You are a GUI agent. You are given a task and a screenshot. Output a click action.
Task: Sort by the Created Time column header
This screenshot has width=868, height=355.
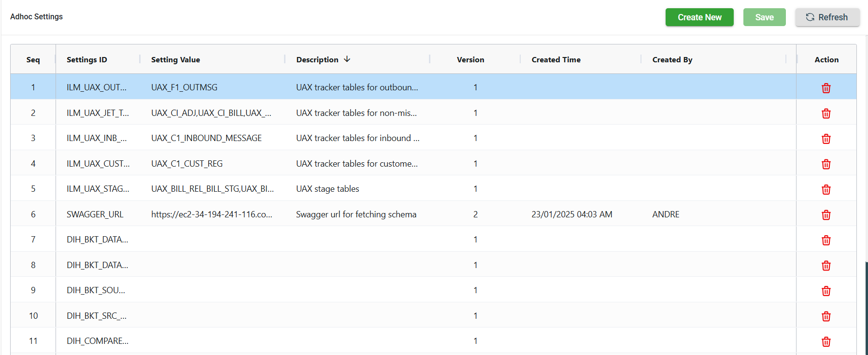[556, 60]
